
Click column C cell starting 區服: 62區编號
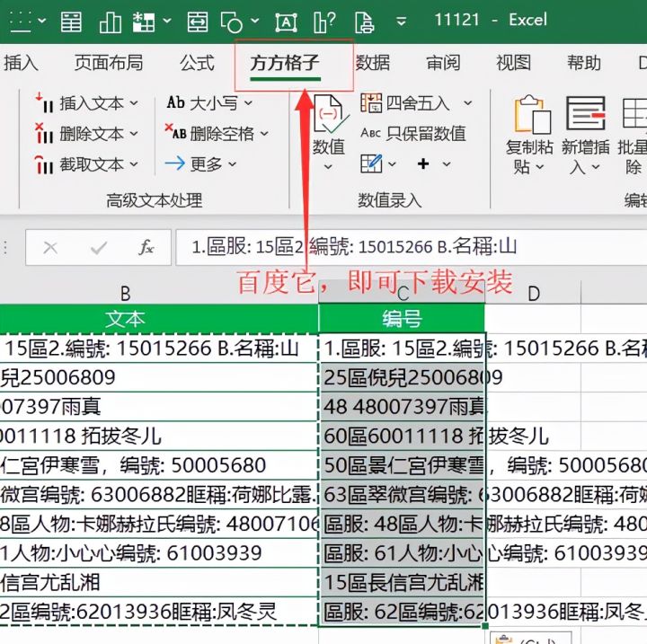point(403,612)
